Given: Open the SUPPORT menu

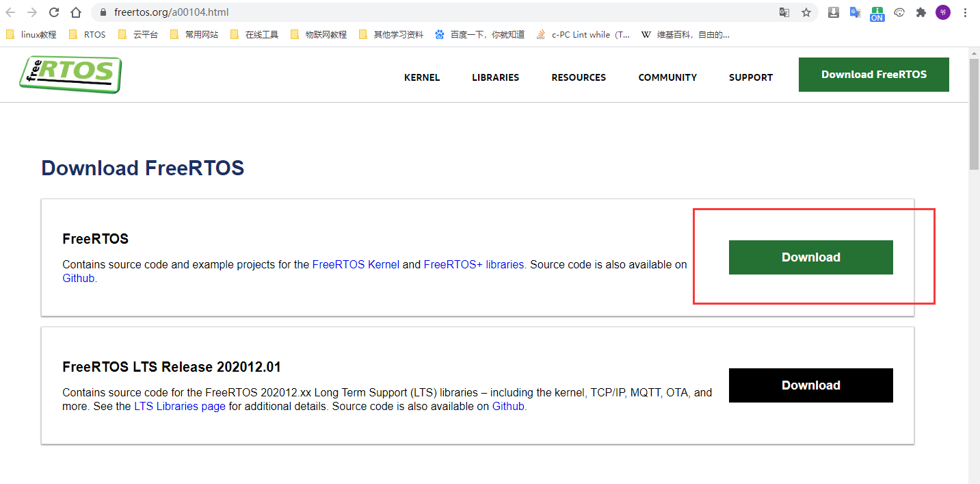Looking at the screenshot, I should point(751,77).
